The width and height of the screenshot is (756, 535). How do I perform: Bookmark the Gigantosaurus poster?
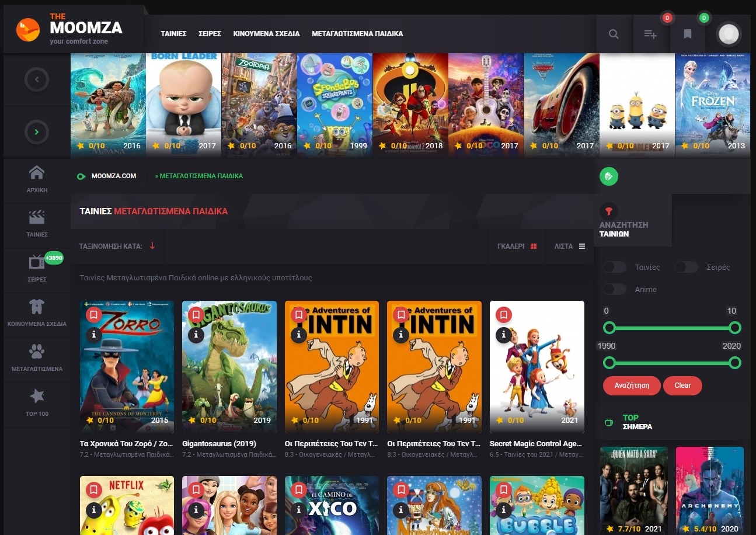pyautogui.click(x=196, y=315)
